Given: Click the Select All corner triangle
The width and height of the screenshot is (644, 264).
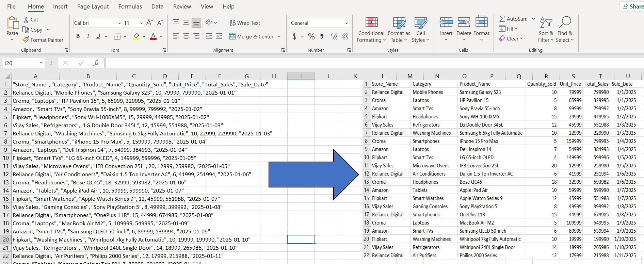Looking at the screenshot, I should (x=7, y=76).
